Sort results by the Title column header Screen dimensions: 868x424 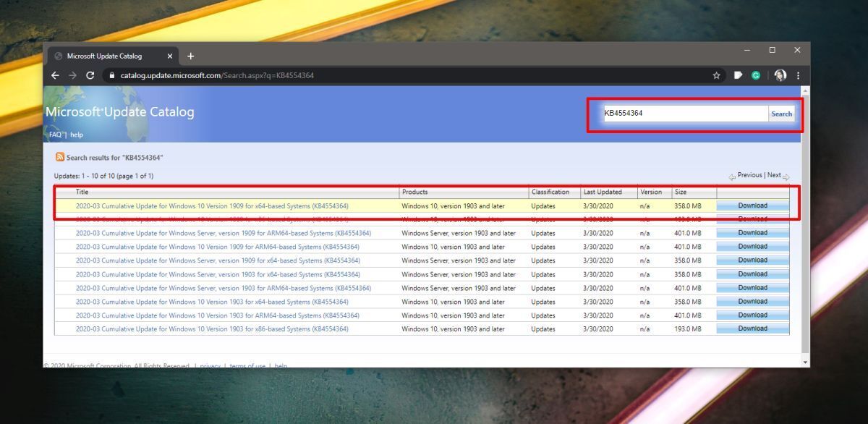click(82, 192)
